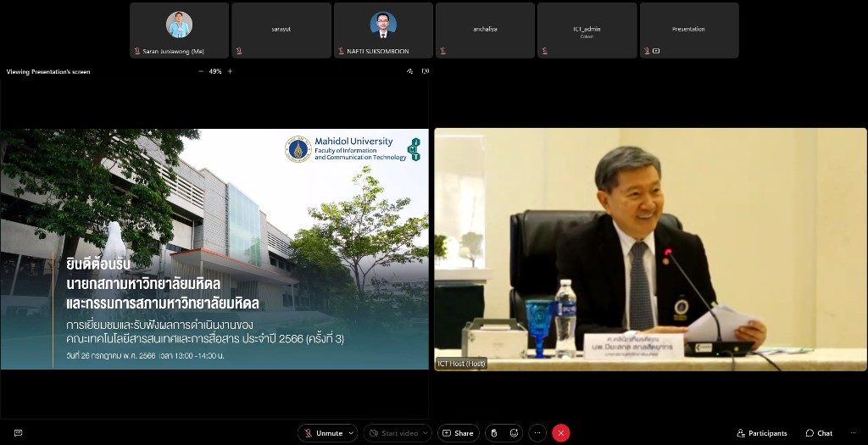Click the annotate icon above shared content

point(409,71)
